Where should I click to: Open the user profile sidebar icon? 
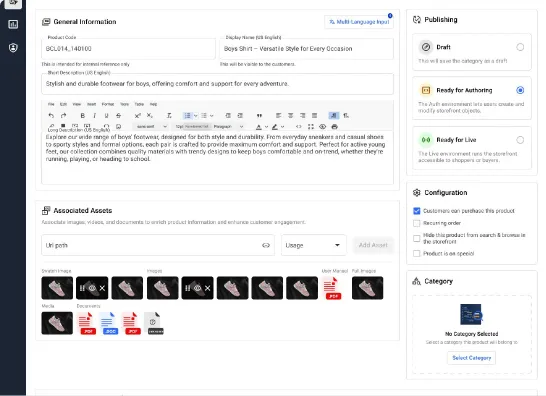13,48
